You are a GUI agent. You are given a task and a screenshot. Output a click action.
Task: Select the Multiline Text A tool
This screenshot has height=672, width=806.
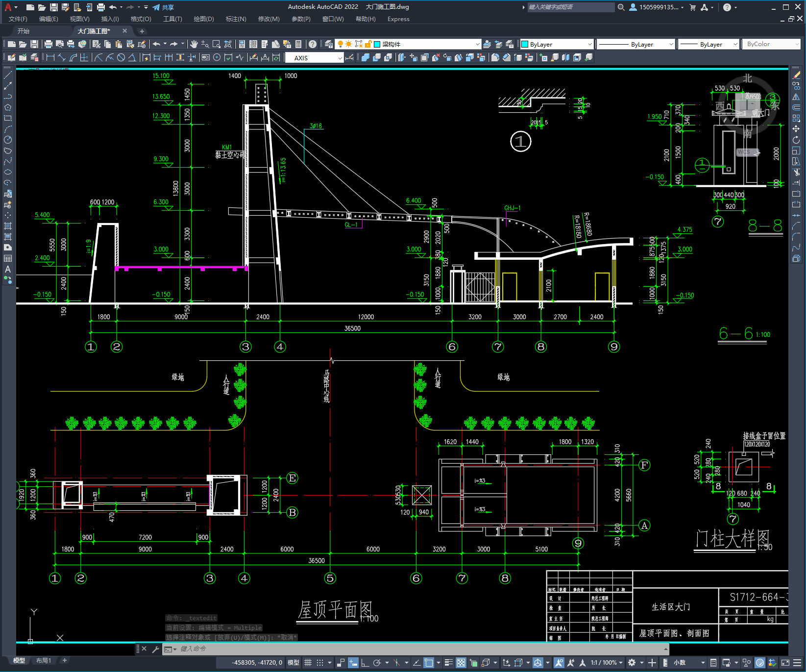7,269
